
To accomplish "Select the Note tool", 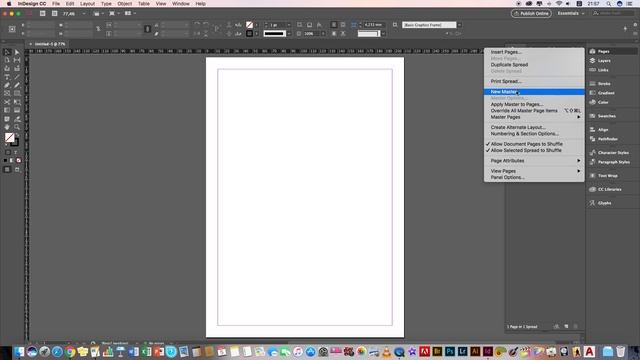I will coord(7,119).
